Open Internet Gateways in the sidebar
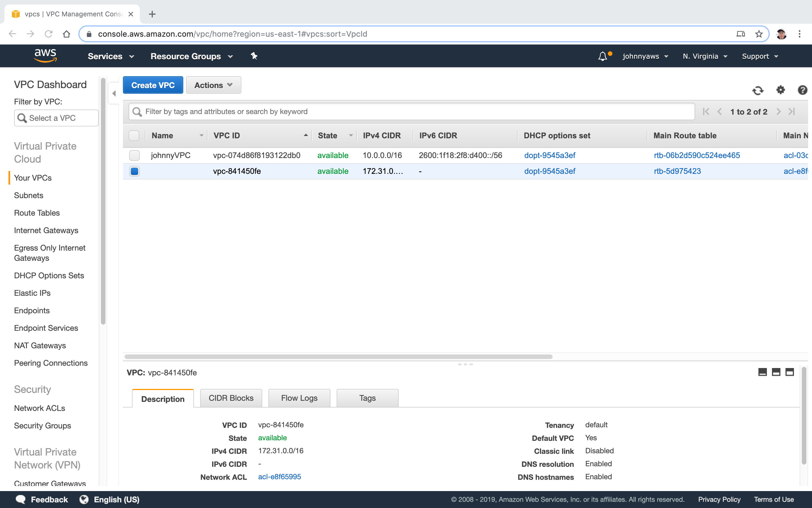The image size is (812, 508). (x=46, y=230)
